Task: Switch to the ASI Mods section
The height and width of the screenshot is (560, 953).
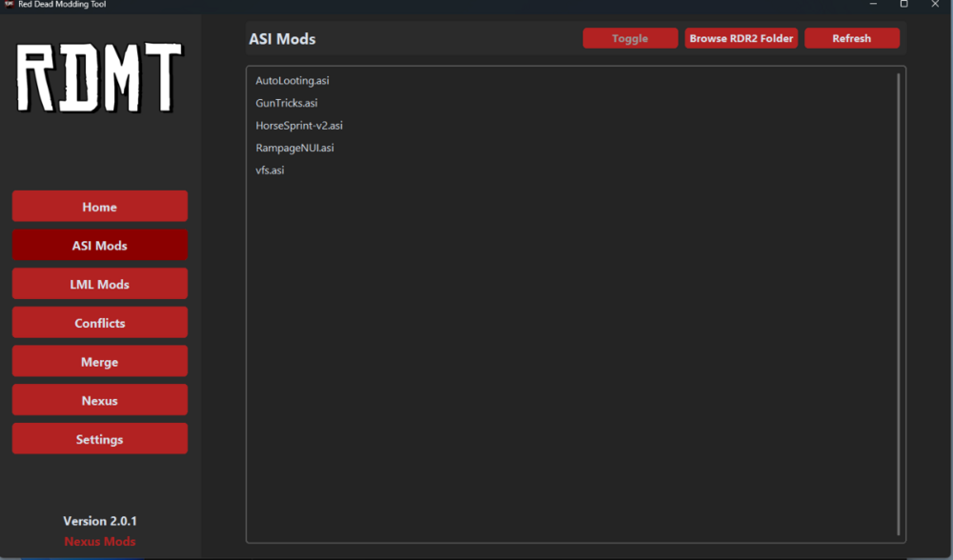Action: tap(100, 246)
